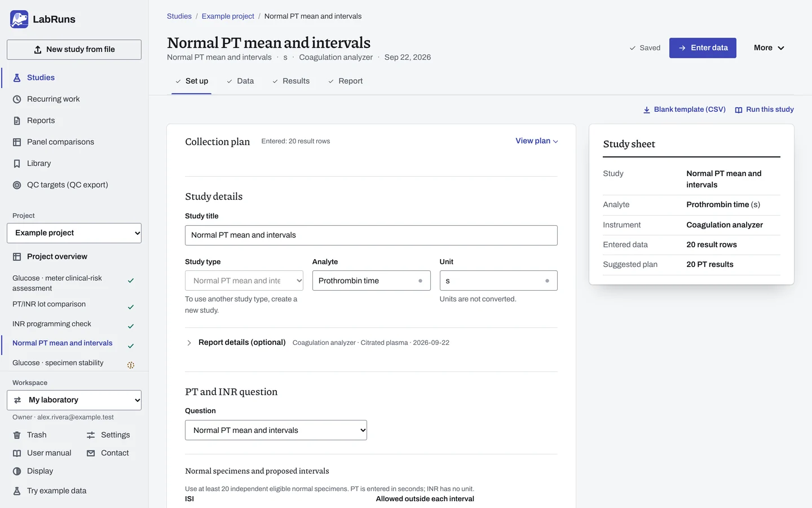Switch to the Report tab

coord(345,81)
